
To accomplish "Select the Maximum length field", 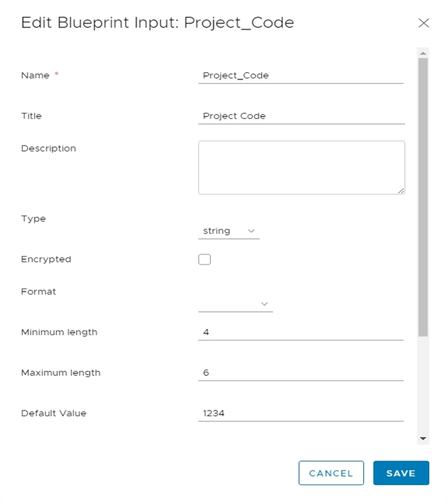I will click(301, 372).
